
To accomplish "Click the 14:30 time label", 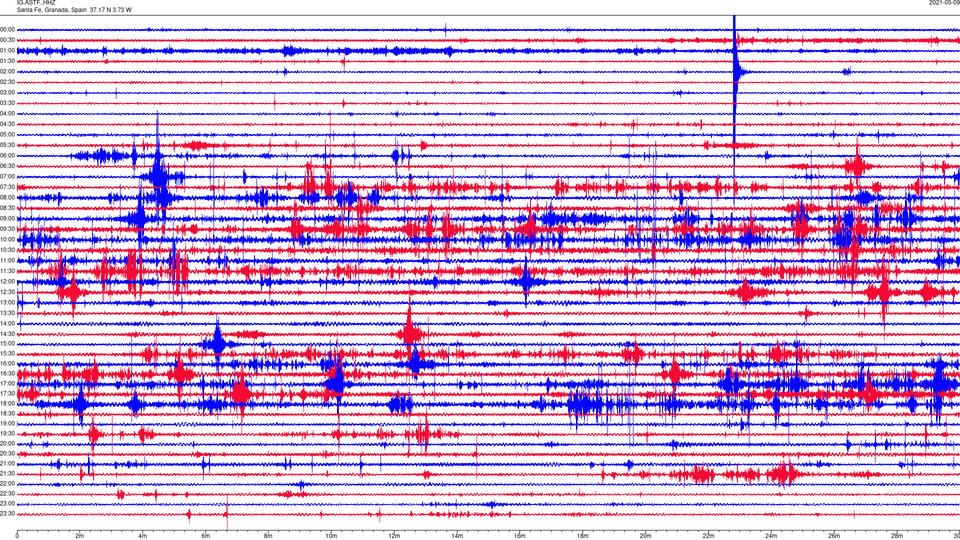I will 7,334.
